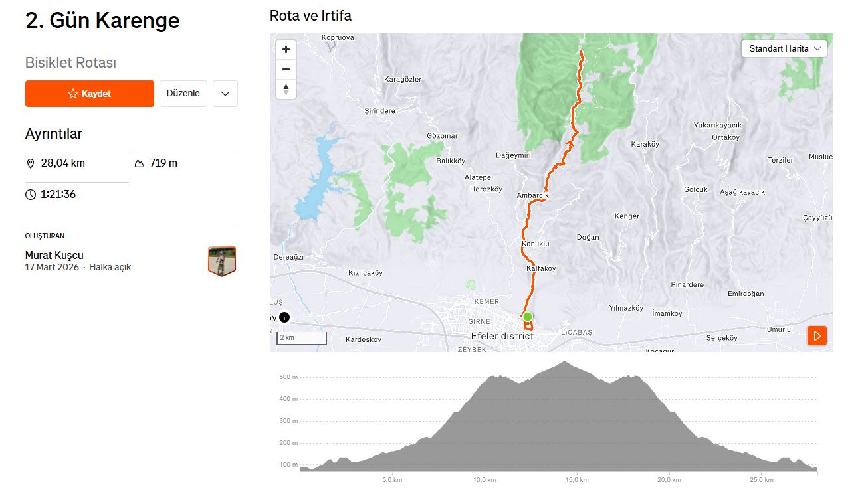The height and width of the screenshot is (504, 862).
Task: Open the Standart Harita map style dropdown
Action: [784, 48]
